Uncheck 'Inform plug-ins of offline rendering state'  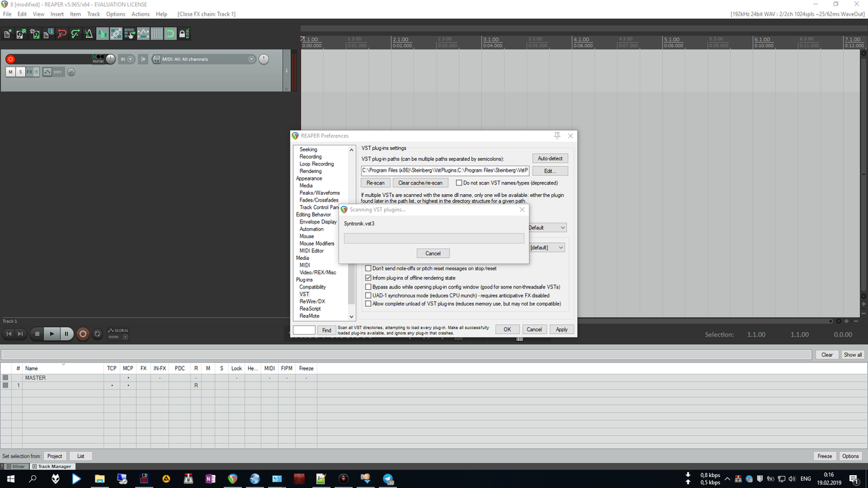[368, 278]
